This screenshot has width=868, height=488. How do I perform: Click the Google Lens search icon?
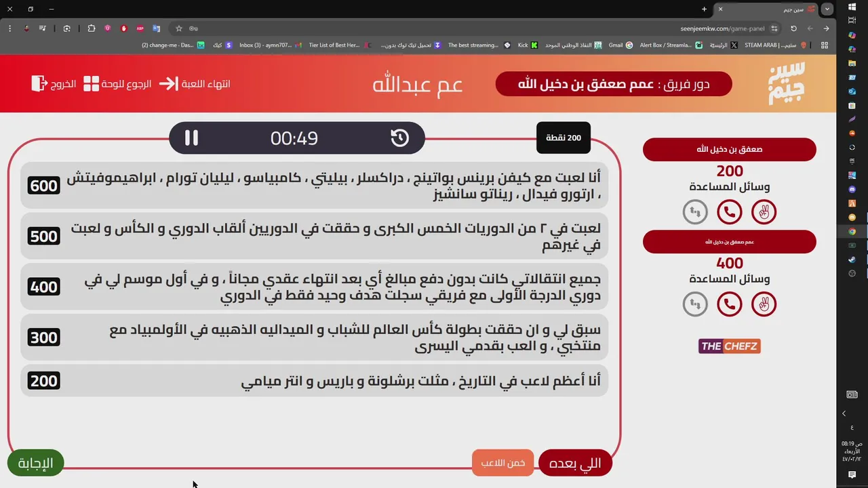tap(67, 28)
